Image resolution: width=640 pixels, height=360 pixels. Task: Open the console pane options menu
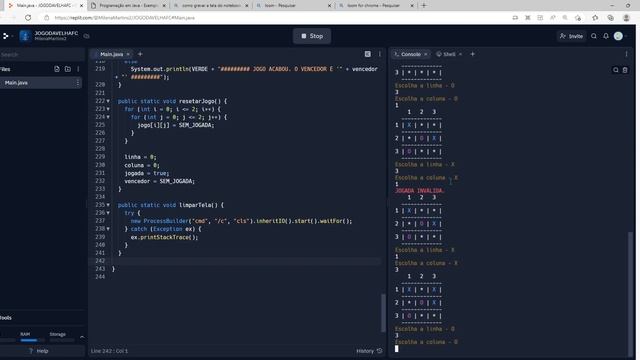coord(627,54)
